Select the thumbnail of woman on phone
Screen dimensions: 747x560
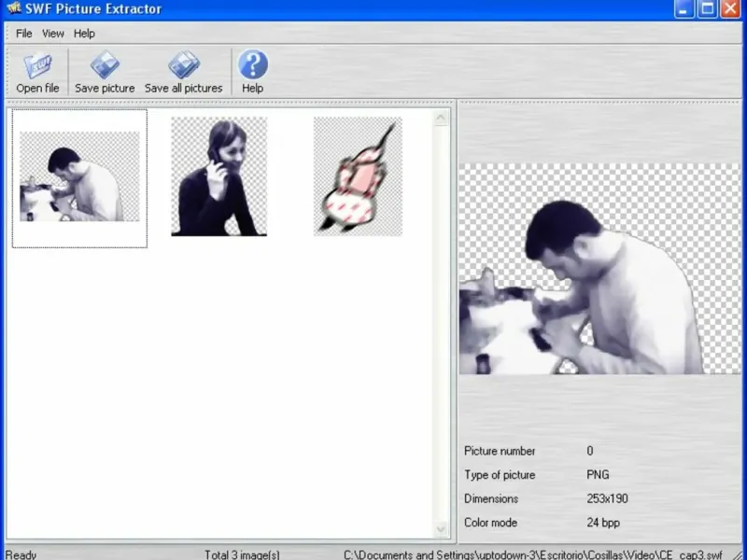pos(218,176)
